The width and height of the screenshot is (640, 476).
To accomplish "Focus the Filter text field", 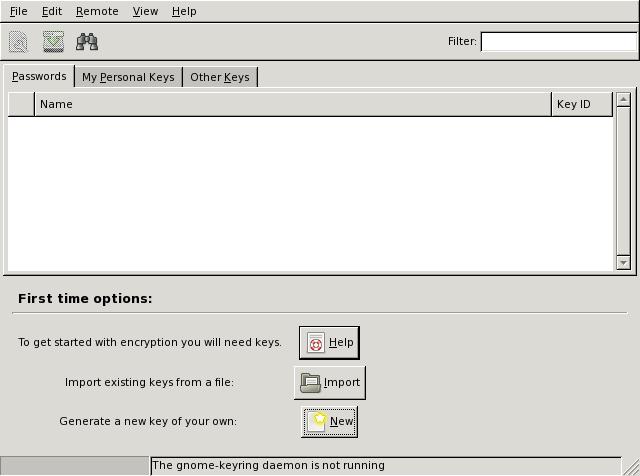I will tap(558, 42).
